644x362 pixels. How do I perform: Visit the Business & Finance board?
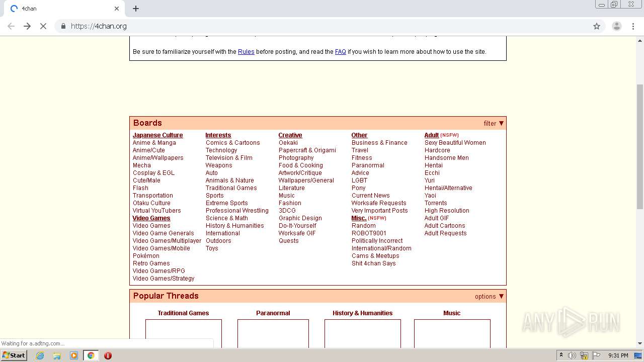click(379, 143)
